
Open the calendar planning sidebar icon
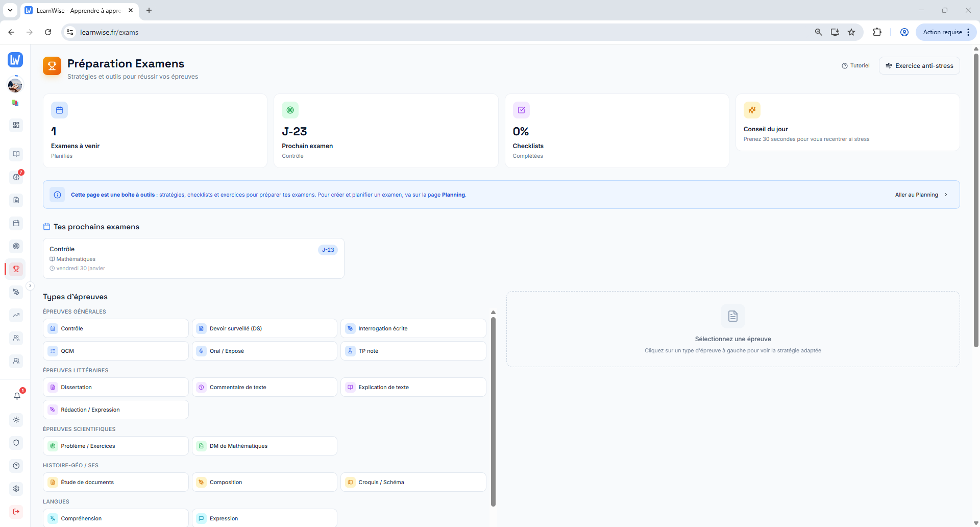(16, 223)
